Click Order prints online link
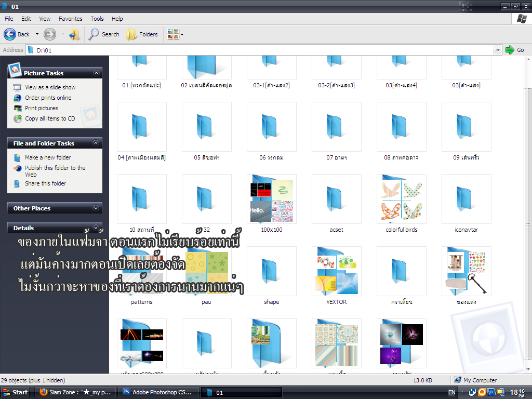The height and width of the screenshot is (399, 532). point(48,98)
